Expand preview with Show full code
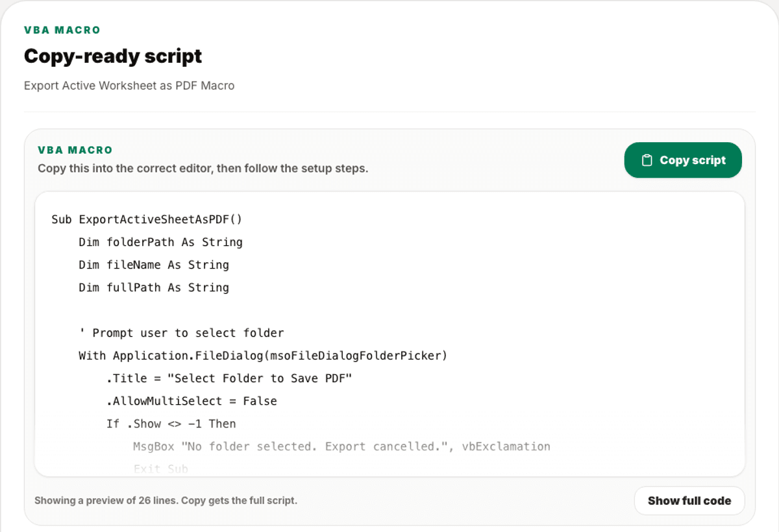 point(689,501)
